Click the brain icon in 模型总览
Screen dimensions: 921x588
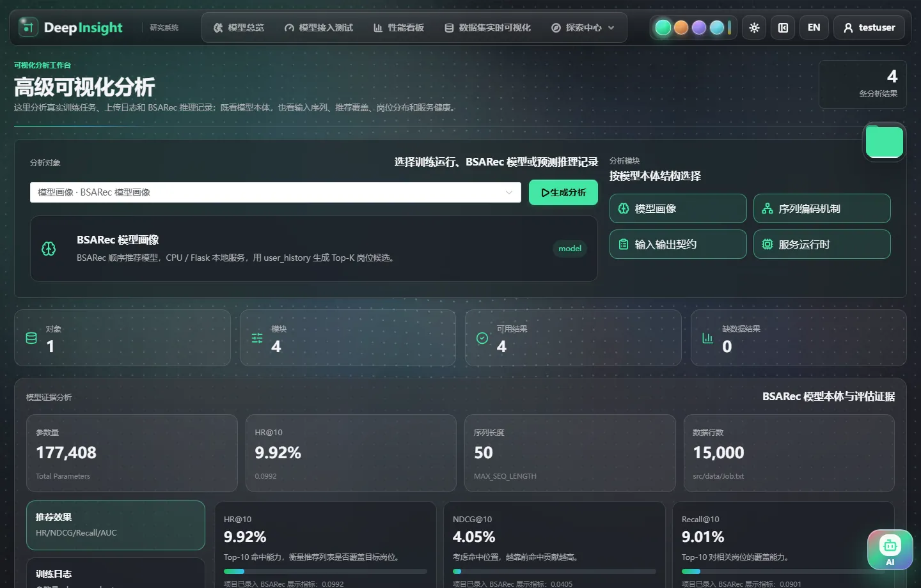(218, 27)
